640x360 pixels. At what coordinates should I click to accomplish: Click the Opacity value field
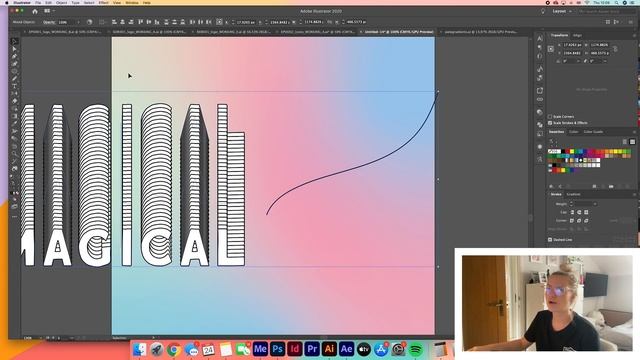[66, 22]
